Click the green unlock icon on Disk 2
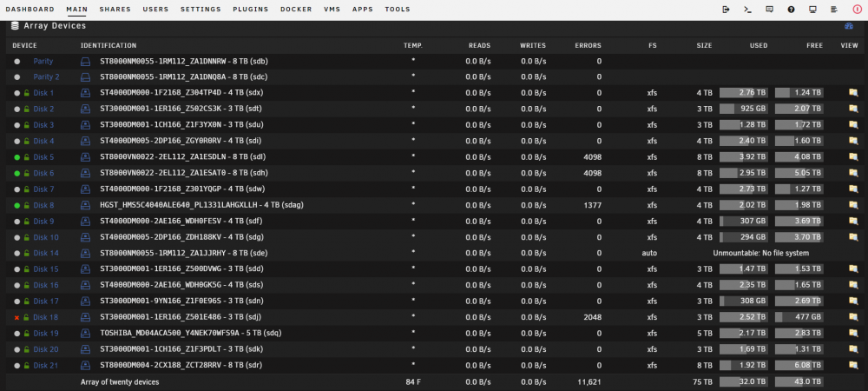The image size is (868, 391). coord(26,109)
